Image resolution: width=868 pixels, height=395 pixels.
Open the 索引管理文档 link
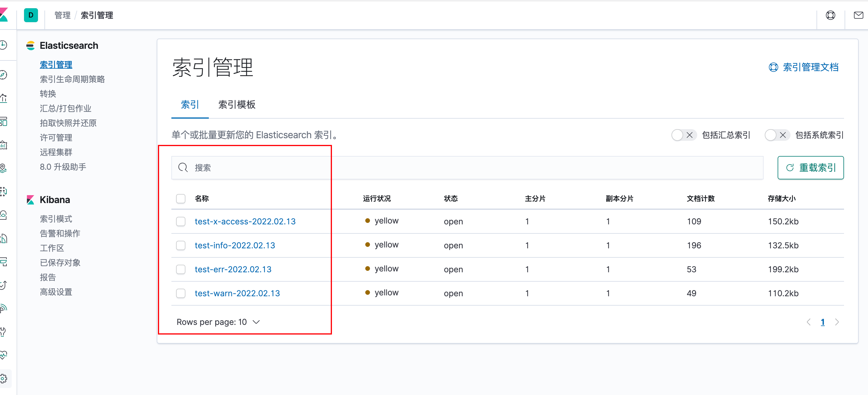coord(804,67)
